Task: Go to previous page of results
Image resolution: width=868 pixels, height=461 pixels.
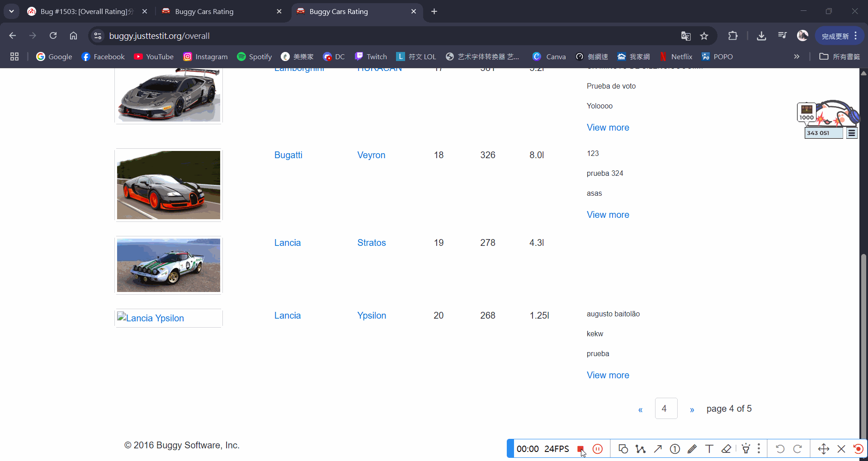Action: point(640,409)
